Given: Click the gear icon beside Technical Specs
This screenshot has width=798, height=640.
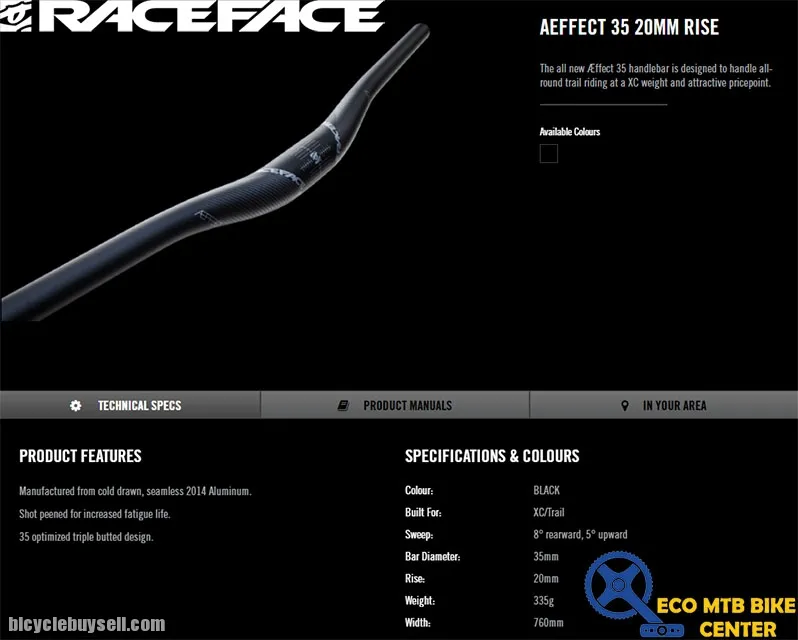Looking at the screenshot, I should pos(76,406).
